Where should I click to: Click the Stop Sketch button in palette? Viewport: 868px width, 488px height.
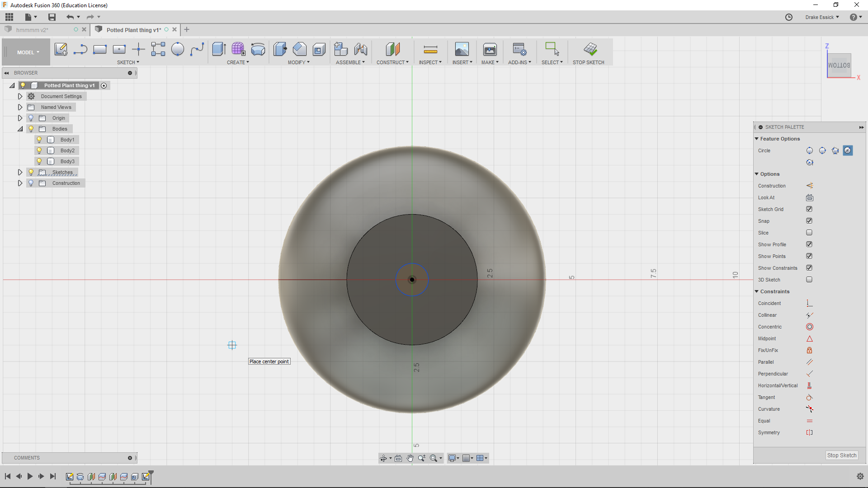(842, 455)
